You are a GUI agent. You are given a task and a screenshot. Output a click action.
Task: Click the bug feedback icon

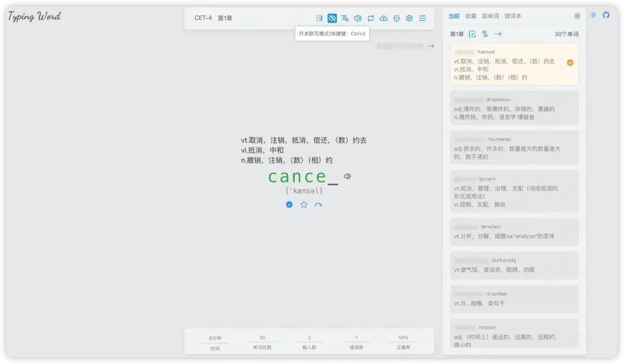(396, 18)
